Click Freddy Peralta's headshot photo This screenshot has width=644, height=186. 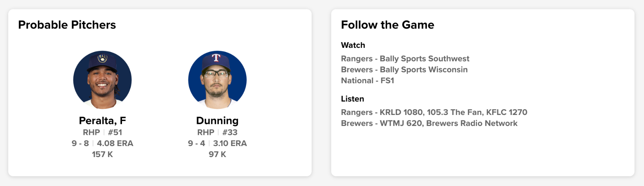pos(102,80)
